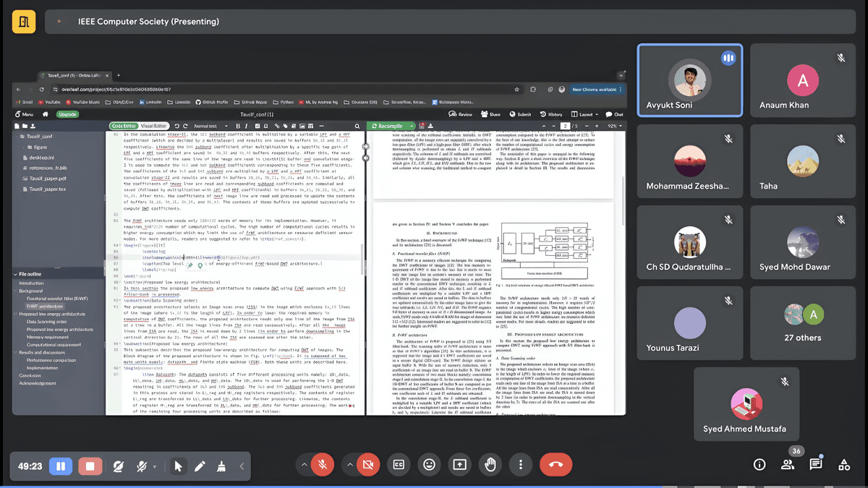Click Submit in Overleaf toolbar
Viewport: 868px width, 488px height.
[x=520, y=114]
